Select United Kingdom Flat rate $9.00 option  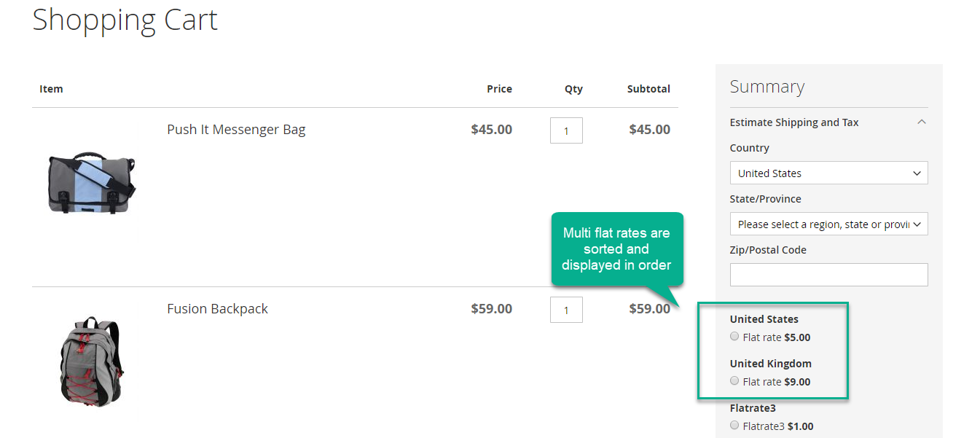(x=734, y=381)
